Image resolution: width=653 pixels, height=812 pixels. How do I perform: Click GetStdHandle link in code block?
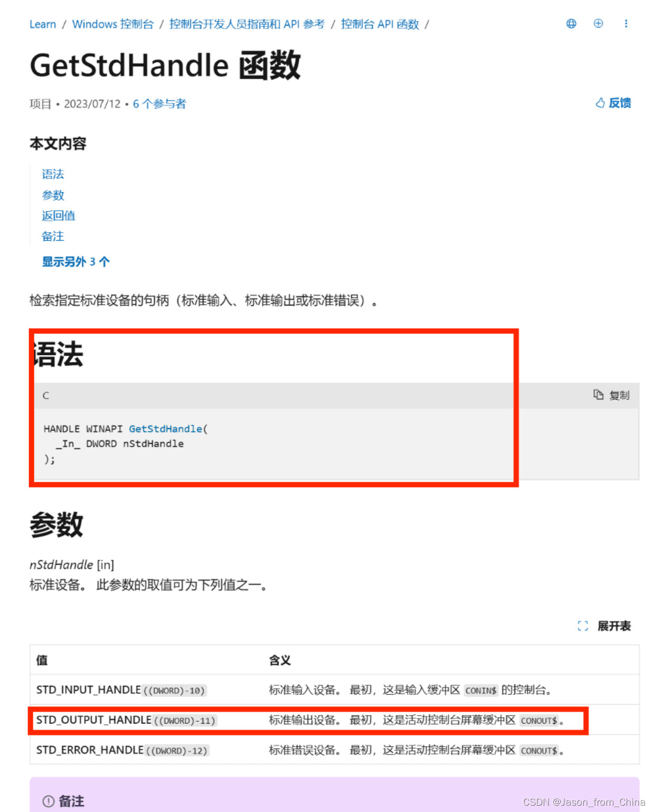(166, 429)
